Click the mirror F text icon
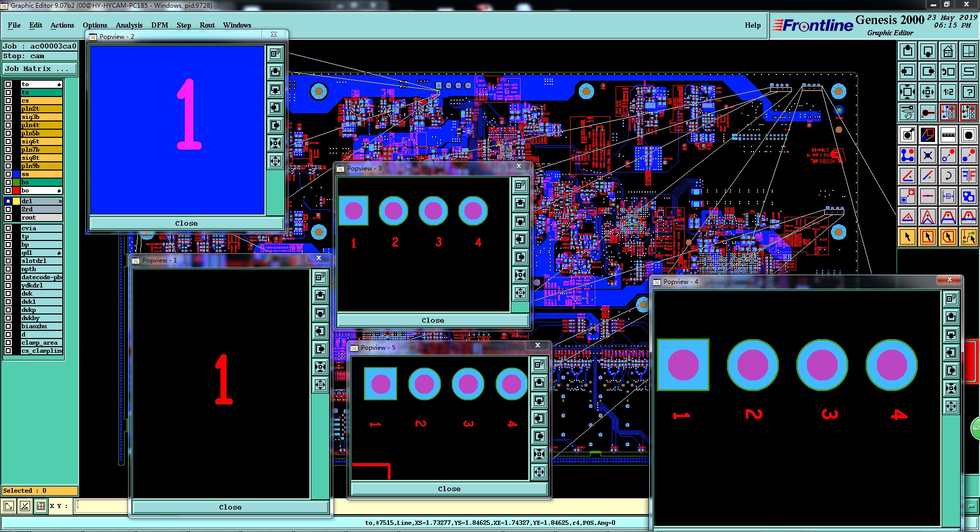The width and height of the screenshot is (980, 532). tap(968, 176)
